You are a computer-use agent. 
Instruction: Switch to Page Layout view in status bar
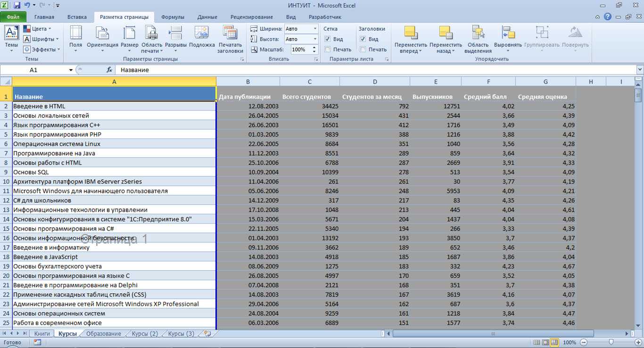[x=545, y=342]
